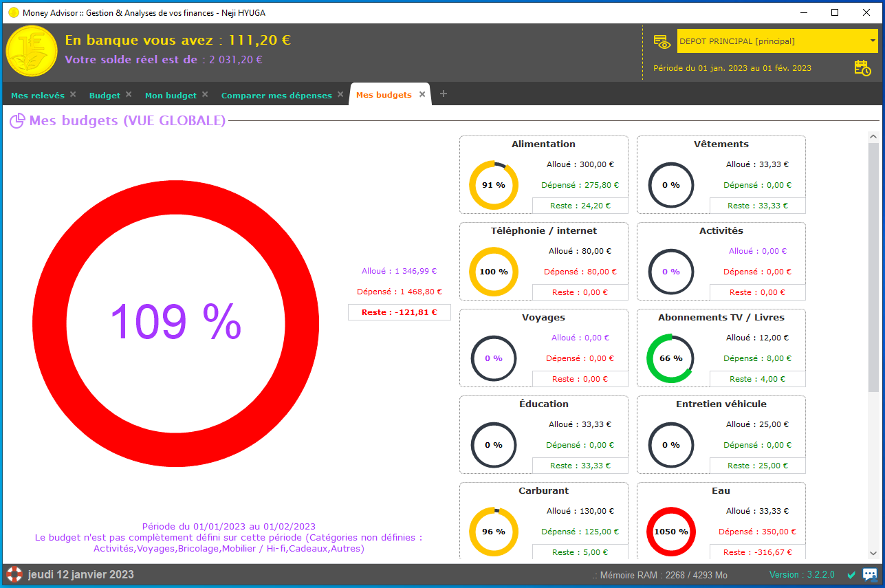
Task: Click the Éducation card title
Action: coord(544,404)
